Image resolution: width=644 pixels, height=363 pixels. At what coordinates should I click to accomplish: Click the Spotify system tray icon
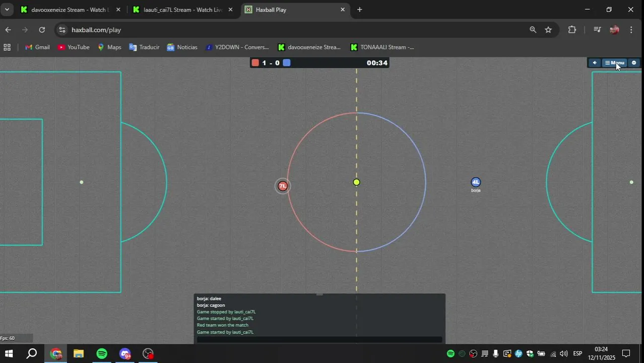pyautogui.click(x=450, y=353)
